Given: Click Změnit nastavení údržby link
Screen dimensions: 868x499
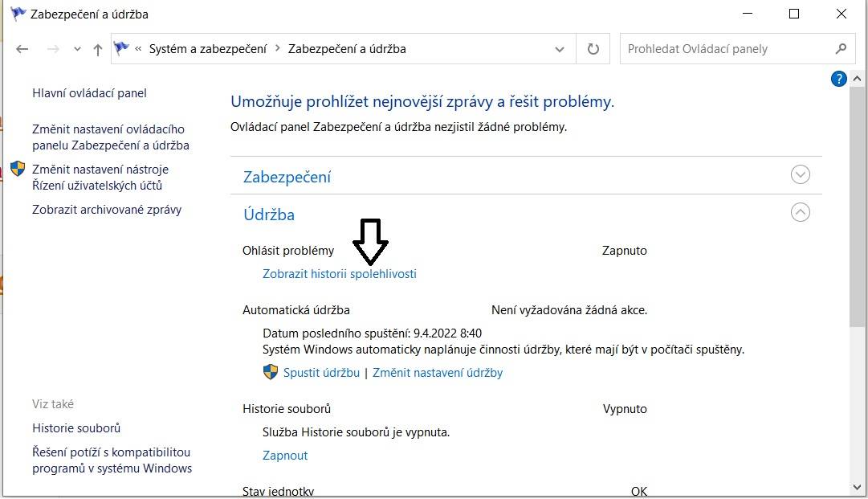Looking at the screenshot, I should [x=438, y=373].
